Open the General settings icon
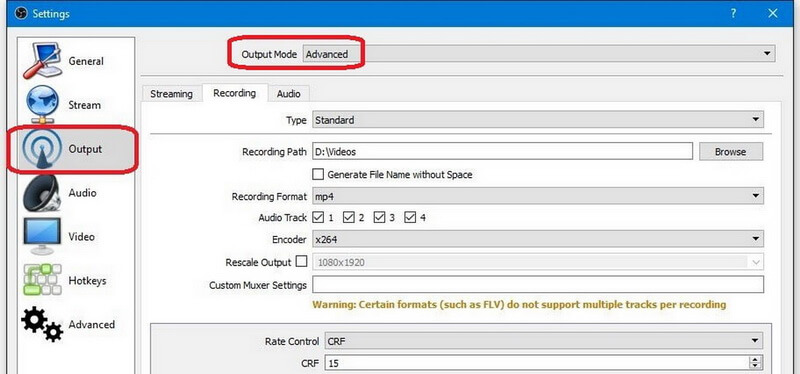This screenshot has width=800, height=374. click(42, 61)
